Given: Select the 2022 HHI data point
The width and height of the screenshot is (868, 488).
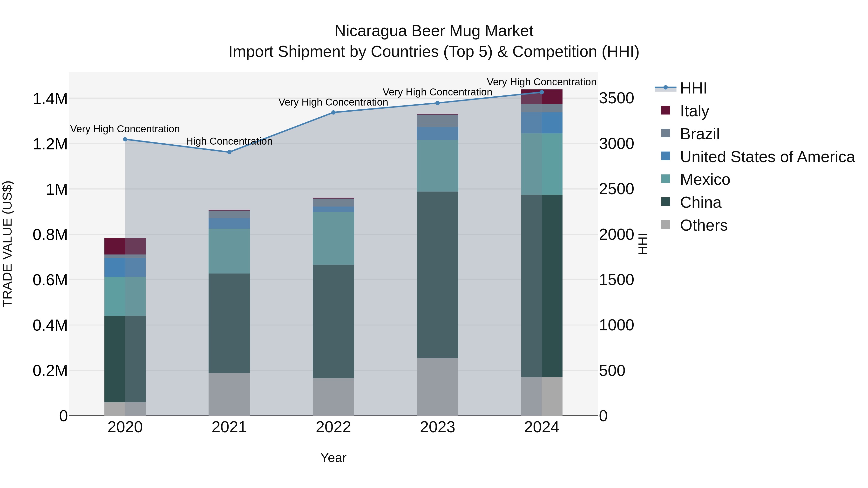Looking at the screenshot, I should (333, 113).
